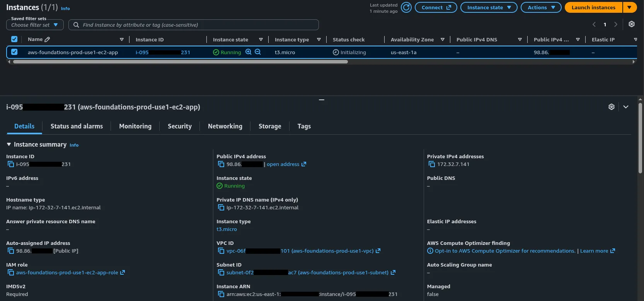Image resolution: width=644 pixels, height=301 pixels.
Task: Zoom out filter icon beside Running
Action: tap(258, 52)
